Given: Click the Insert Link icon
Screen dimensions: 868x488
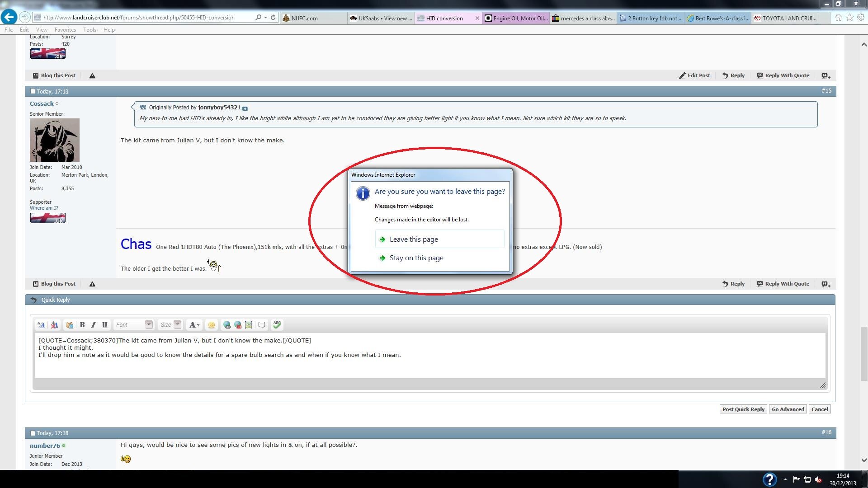Looking at the screenshot, I should [227, 324].
